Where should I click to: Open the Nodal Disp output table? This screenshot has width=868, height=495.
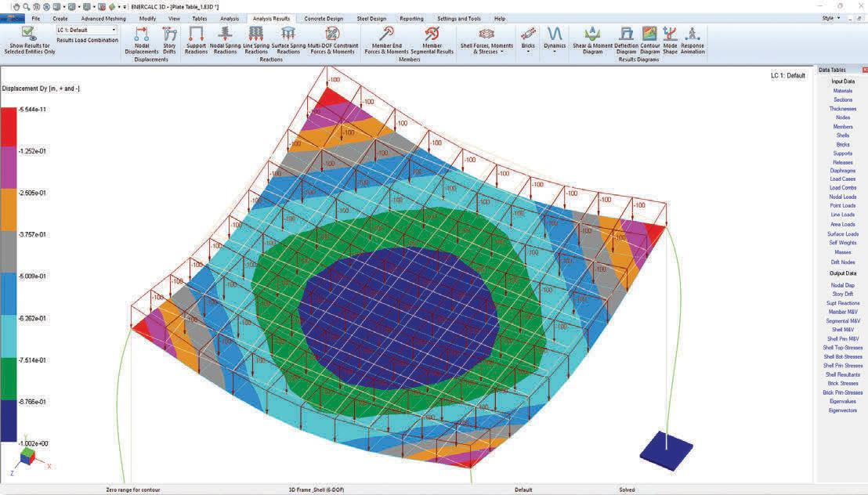click(x=842, y=285)
